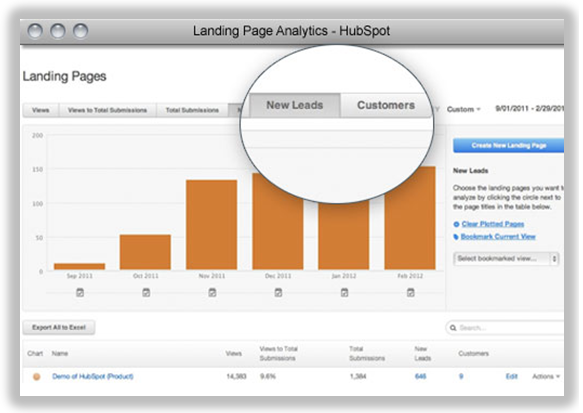
Task: Toggle the Jan 2012 checkbox icon
Action: 344,293
